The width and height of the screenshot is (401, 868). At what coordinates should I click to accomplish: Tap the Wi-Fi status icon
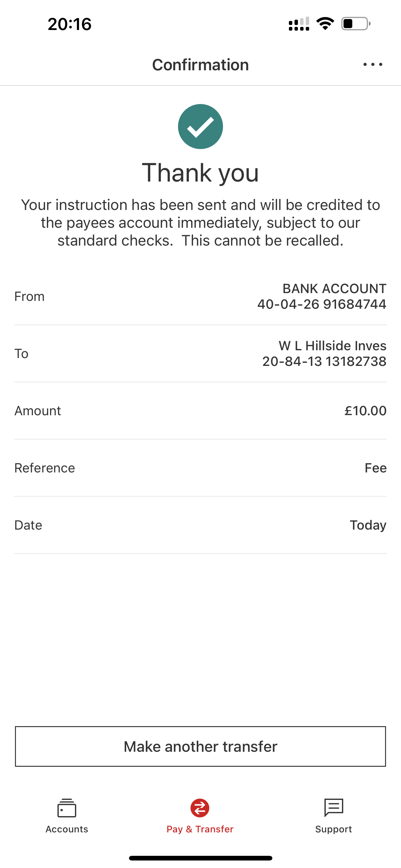[325, 23]
